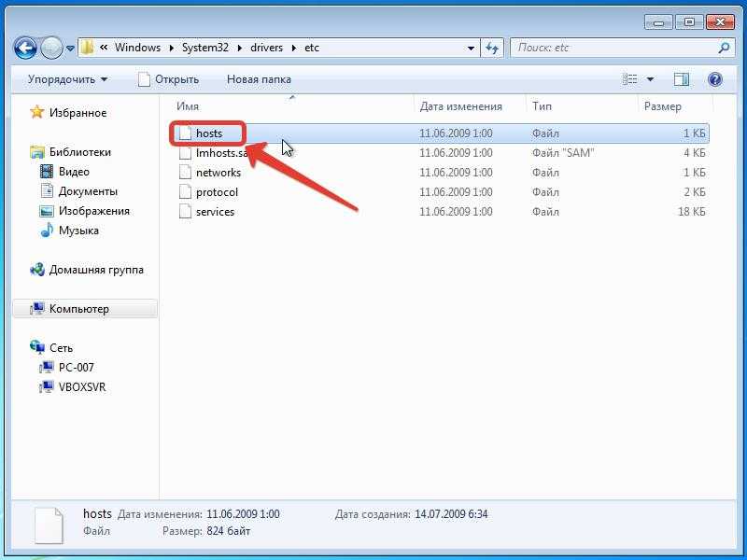Expand arrow after Windows in path
The image size is (747, 560).
(171, 49)
